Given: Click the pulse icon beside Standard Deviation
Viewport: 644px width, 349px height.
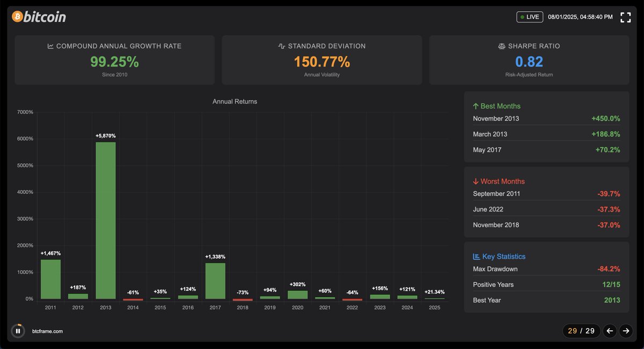Looking at the screenshot, I should 282,46.
